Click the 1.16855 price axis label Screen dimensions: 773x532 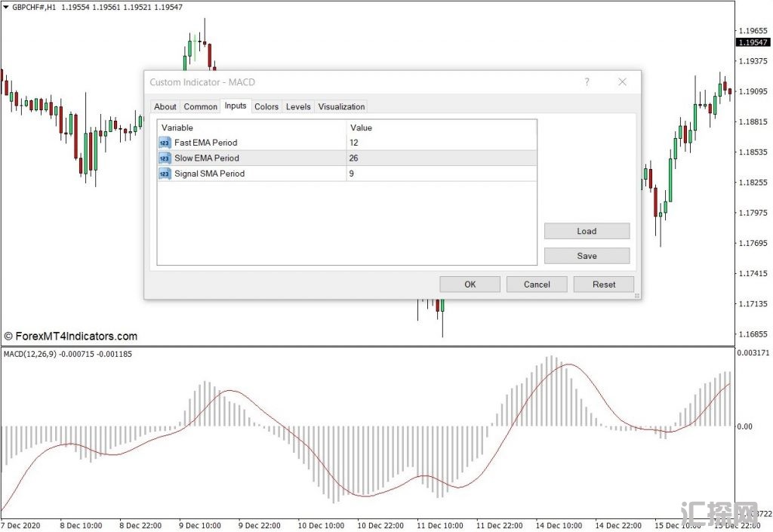753,334
